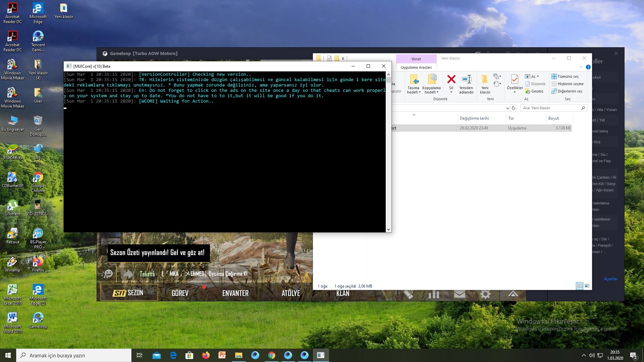Open the blue help icon in Explorer

[588, 67]
